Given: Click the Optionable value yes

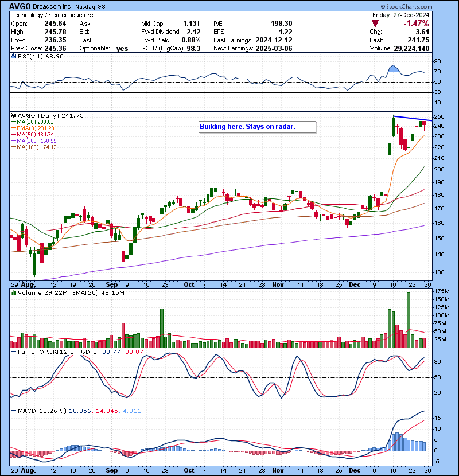Looking at the screenshot, I should pyautogui.click(x=122, y=49).
